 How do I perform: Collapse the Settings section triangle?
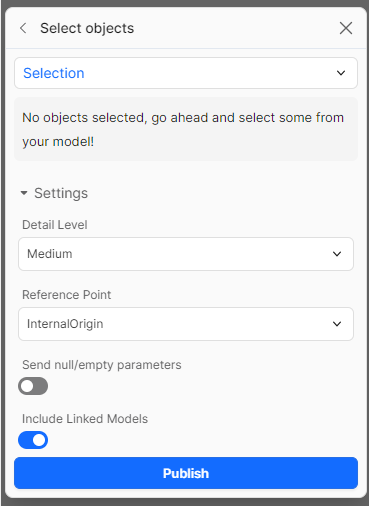[24, 193]
